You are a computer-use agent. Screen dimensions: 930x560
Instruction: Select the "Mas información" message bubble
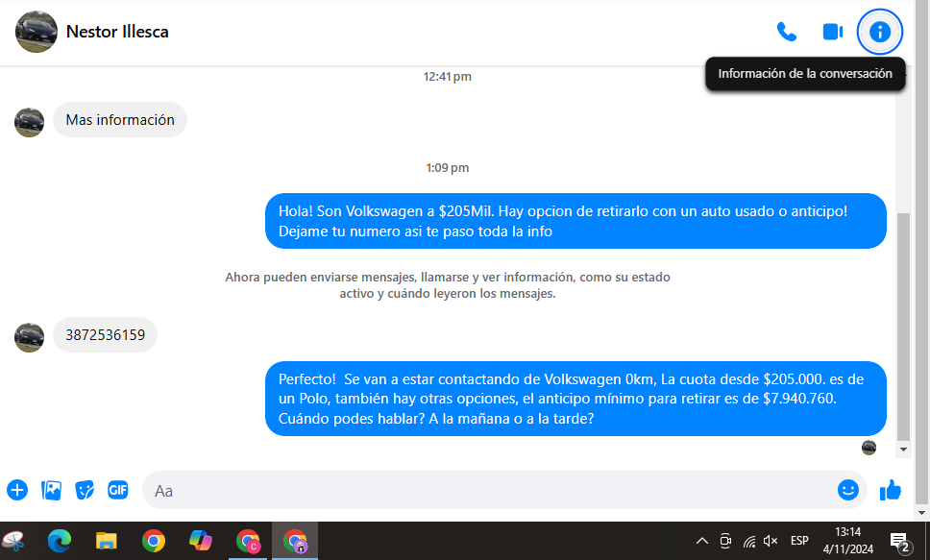click(120, 120)
